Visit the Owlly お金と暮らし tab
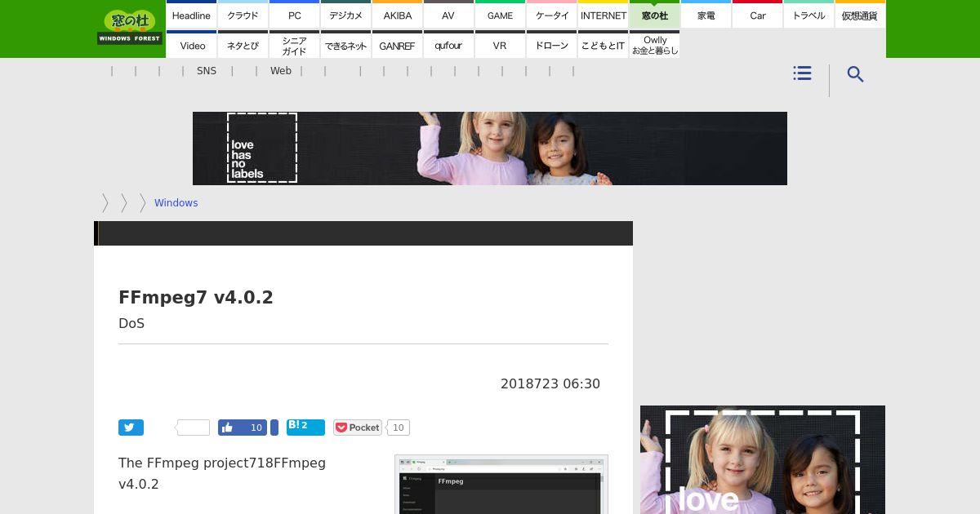This screenshot has height=514, width=980. (x=654, y=45)
